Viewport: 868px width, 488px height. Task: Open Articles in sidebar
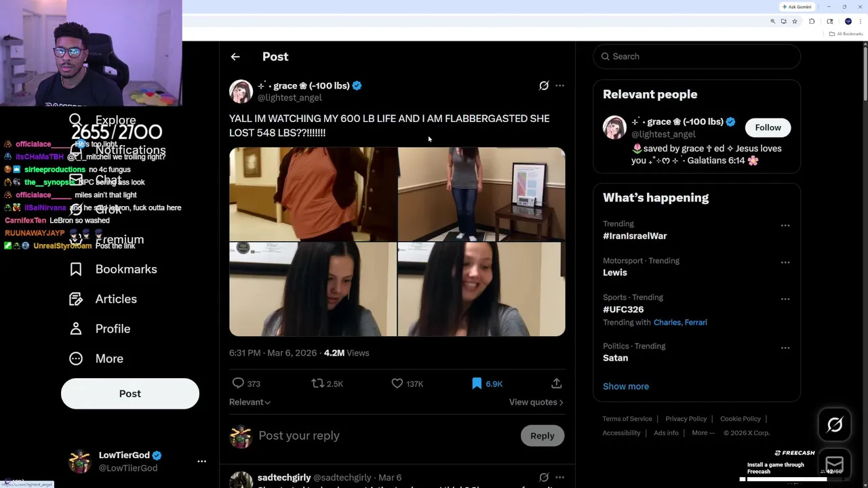point(104,299)
